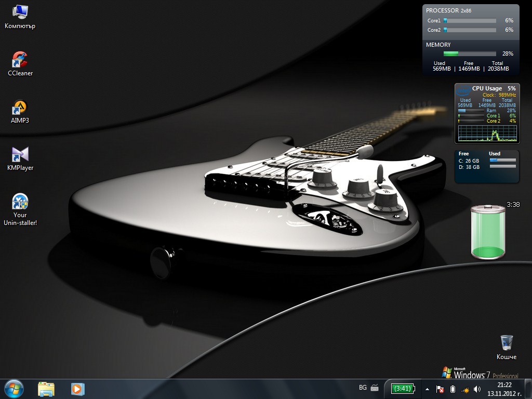Open the Кошче recycle bin
Screen dimensions: 532x399
click(507, 348)
